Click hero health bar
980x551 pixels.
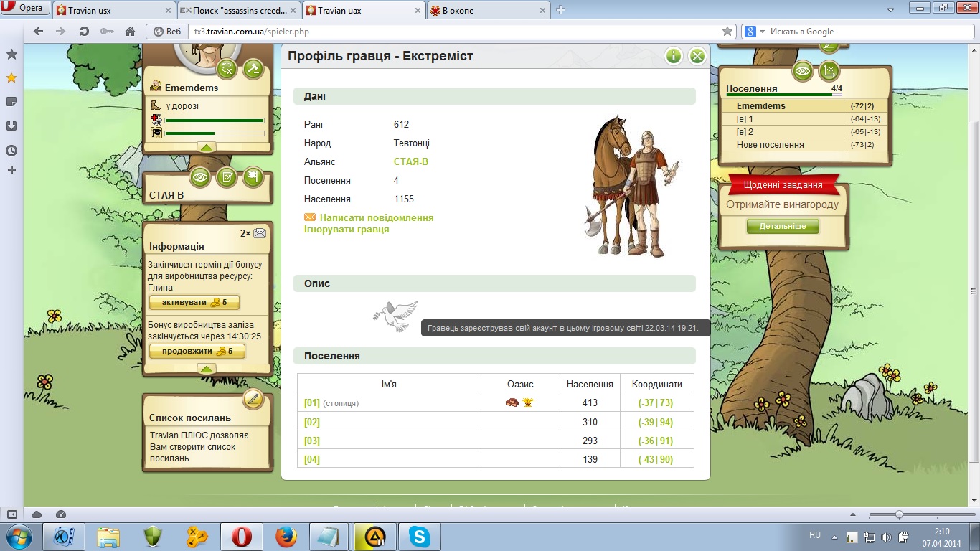(215, 121)
